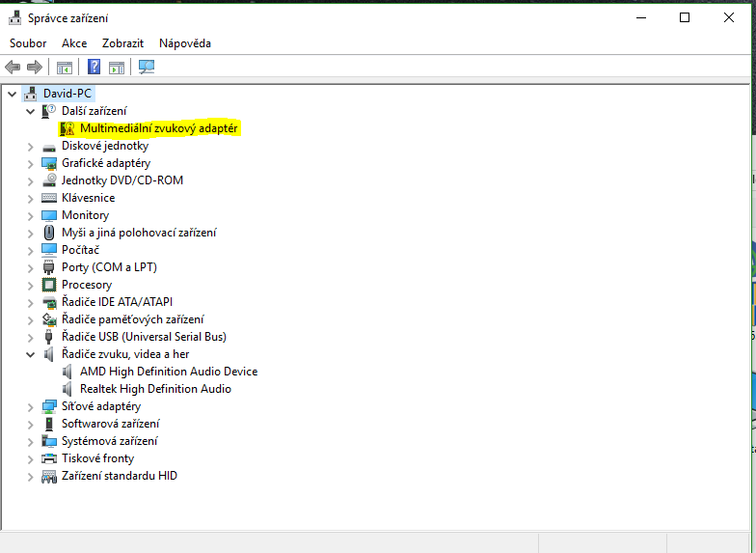Select Realtek High Definition Audio

pos(155,389)
